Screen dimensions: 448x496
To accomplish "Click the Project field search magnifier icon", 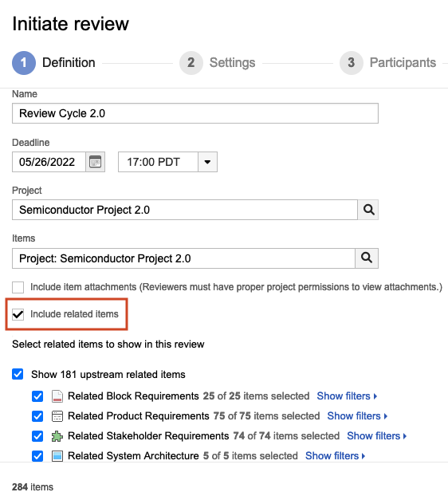I will click(368, 210).
